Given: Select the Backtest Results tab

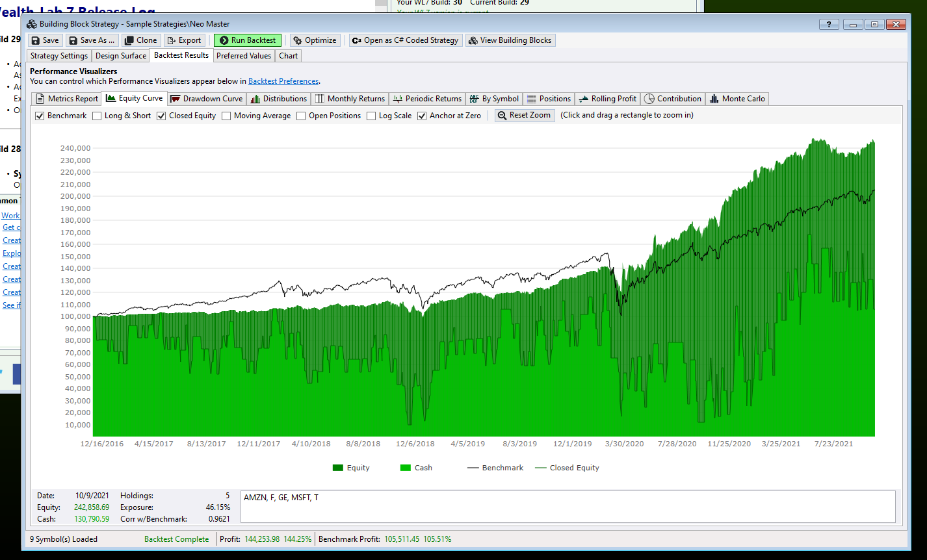Looking at the screenshot, I should [181, 55].
